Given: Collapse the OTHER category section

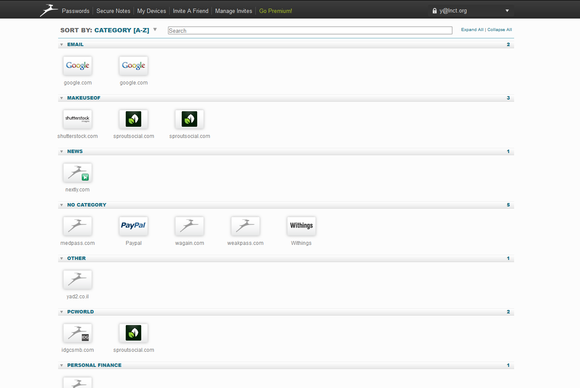Looking at the screenshot, I should [x=61, y=258].
